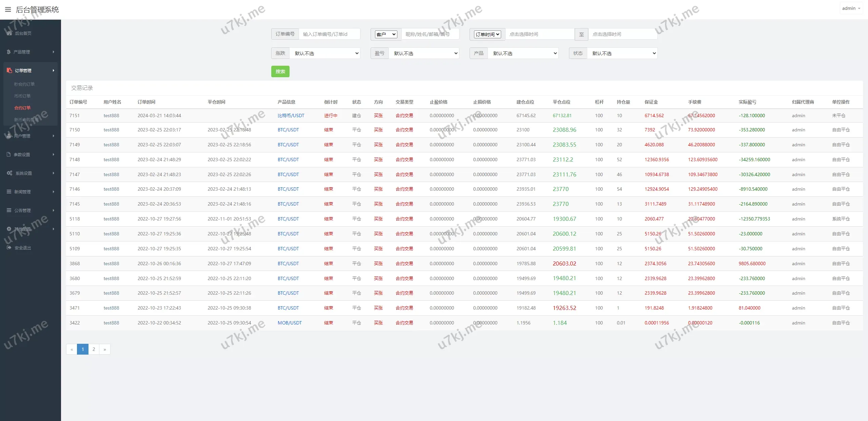Click the hamburger menu icon in header
Image resolution: width=868 pixels, height=421 pixels.
pos(8,9)
